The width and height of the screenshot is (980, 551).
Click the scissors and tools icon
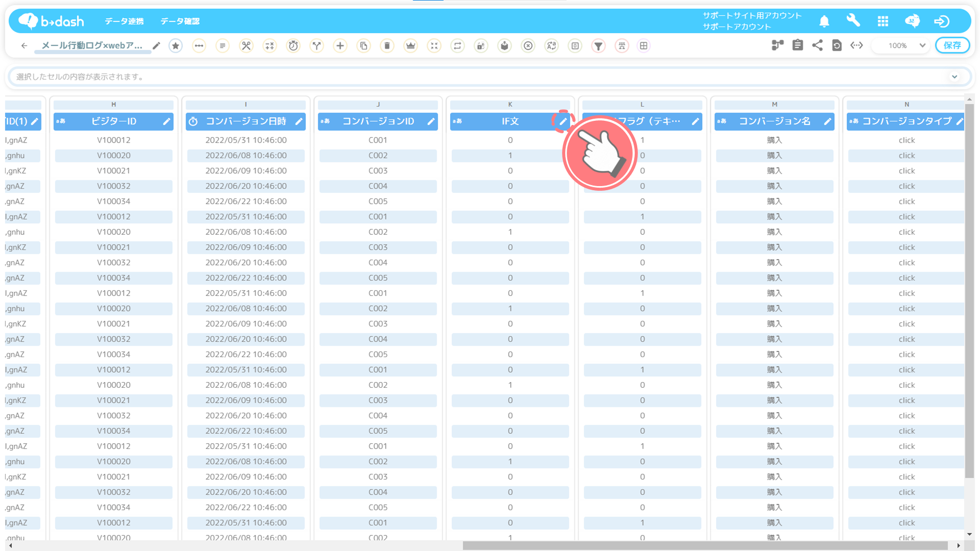tap(246, 46)
